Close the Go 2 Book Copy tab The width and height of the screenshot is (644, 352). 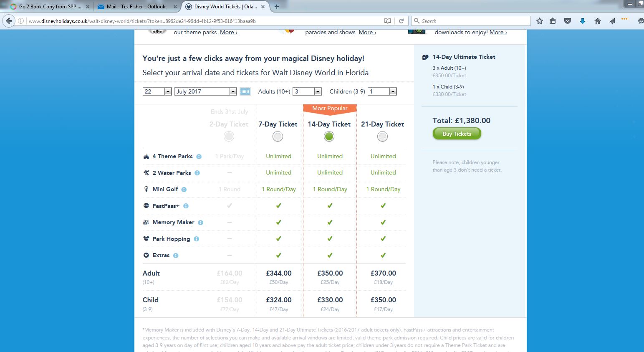tap(87, 7)
